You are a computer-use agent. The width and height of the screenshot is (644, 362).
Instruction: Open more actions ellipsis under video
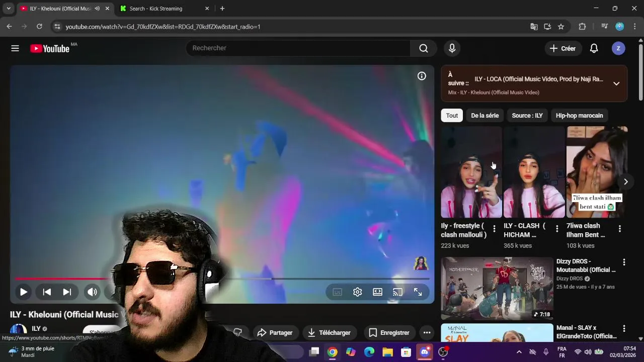click(427, 333)
